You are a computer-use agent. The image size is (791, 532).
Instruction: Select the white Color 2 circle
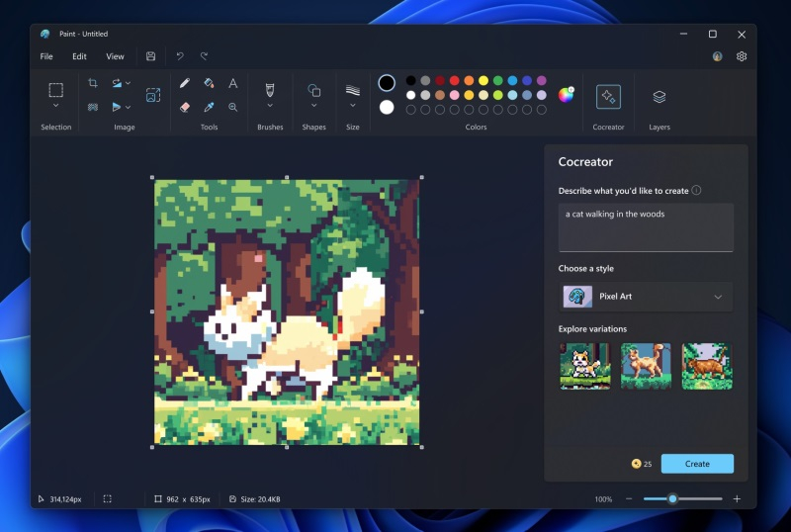387,107
